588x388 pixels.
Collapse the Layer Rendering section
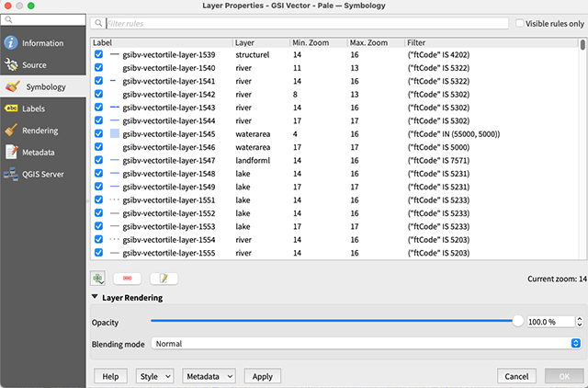[x=95, y=297]
